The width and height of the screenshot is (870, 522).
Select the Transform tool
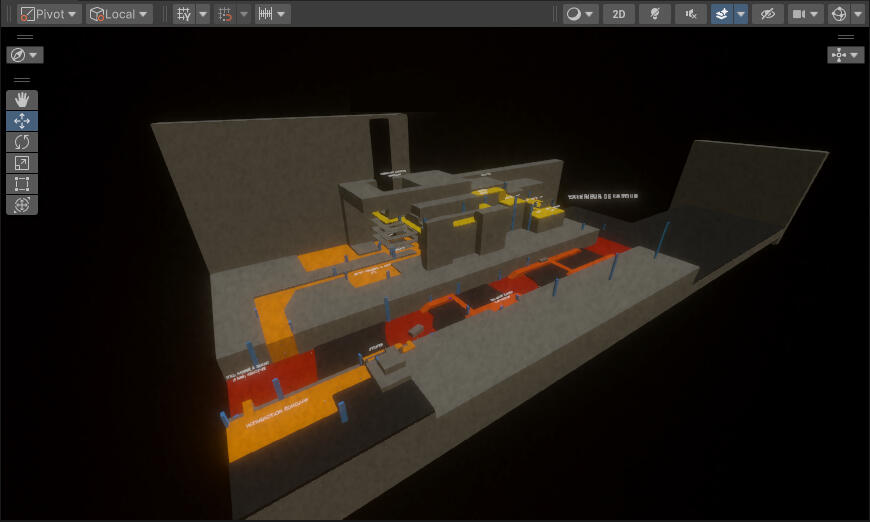22,205
